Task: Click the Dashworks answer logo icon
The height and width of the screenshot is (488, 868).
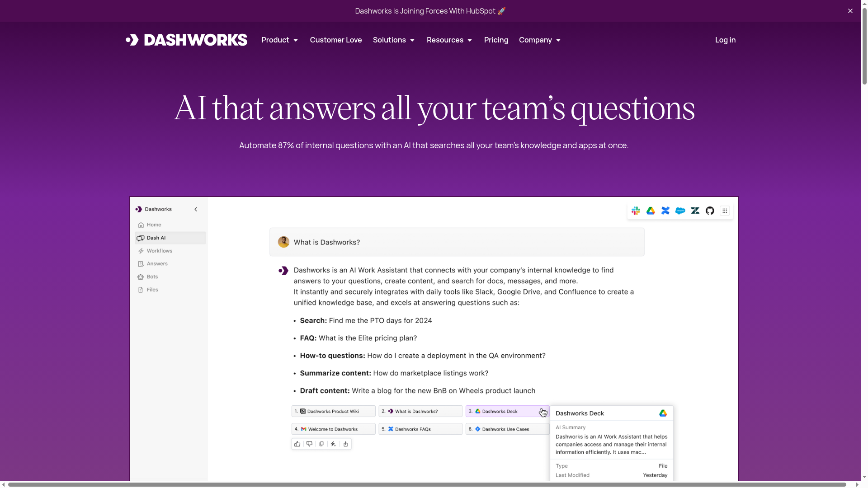Action: [283, 271]
